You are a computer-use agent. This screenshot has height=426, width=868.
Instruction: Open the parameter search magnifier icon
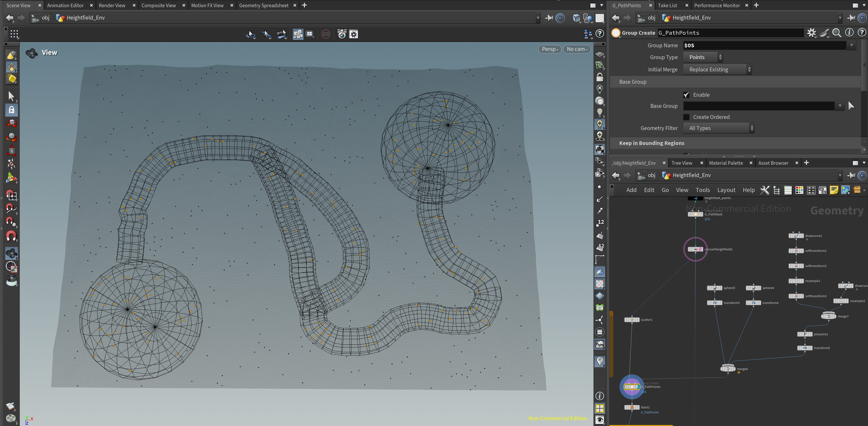coord(837,33)
